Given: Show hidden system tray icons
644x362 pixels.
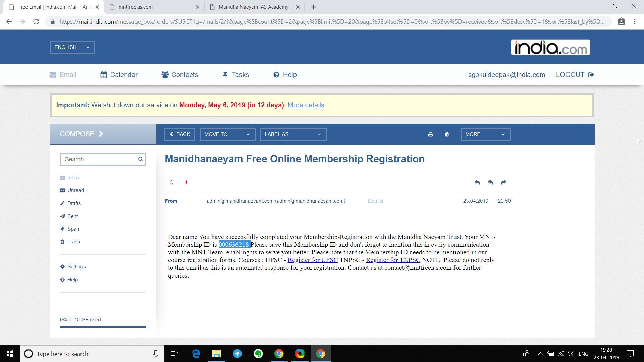Looking at the screenshot, I should tap(540, 354).
